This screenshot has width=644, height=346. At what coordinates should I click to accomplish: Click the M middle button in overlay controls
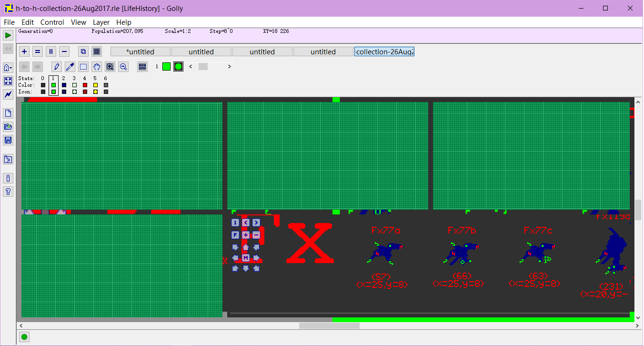click(x=246, y=258)
